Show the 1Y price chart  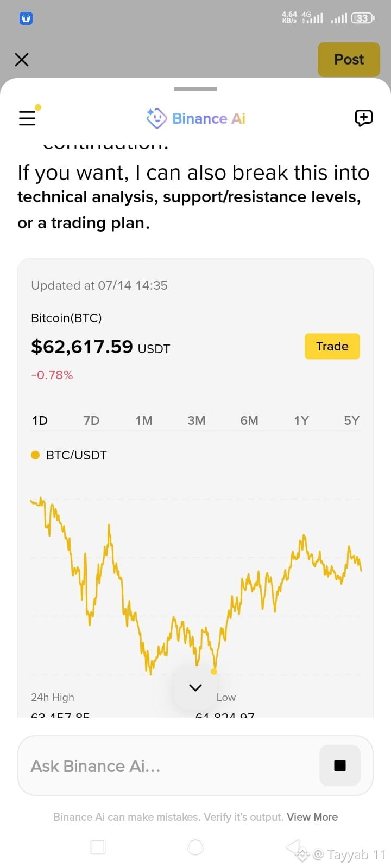click(301, 420)
